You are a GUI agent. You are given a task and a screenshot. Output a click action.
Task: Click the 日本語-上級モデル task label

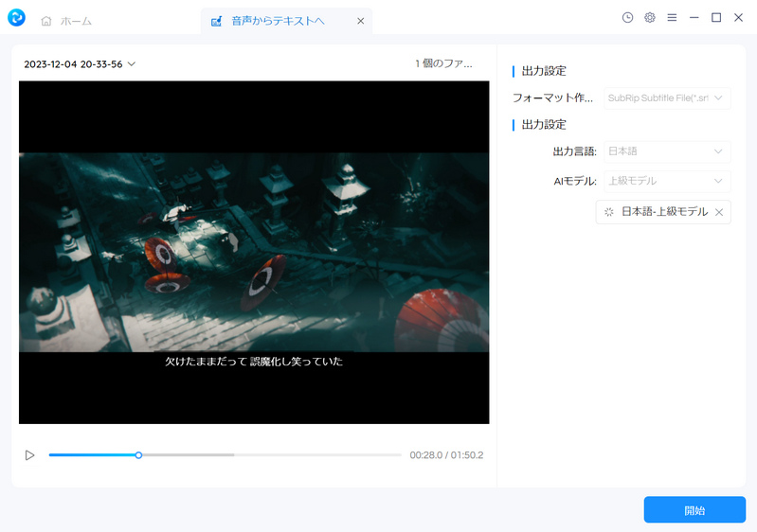665,212
